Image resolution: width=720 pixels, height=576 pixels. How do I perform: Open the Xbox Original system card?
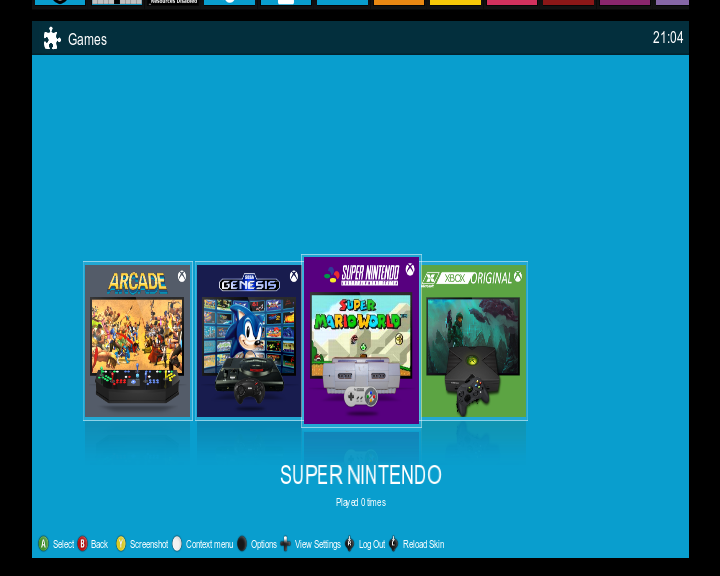pos(474,341)
